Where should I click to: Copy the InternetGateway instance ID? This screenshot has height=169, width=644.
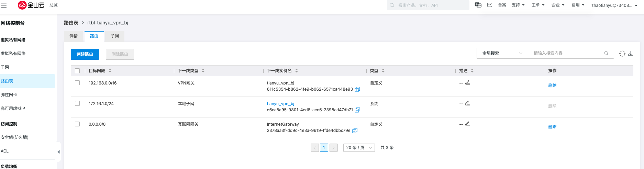click(355, 131)
